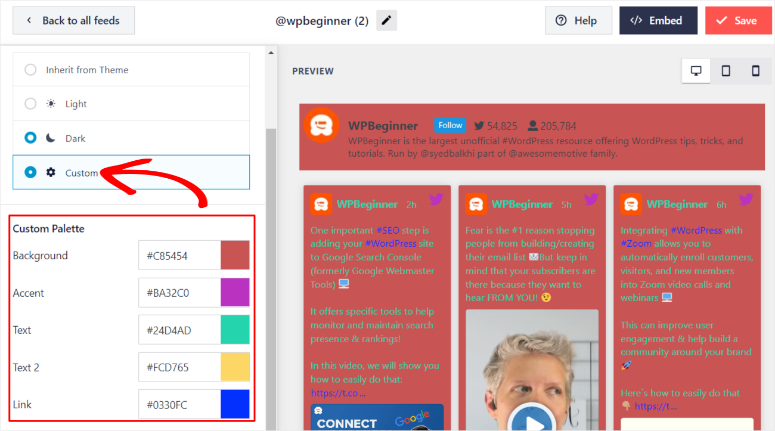Edit the Text 2 hex value #FCD765

[179, 367]
